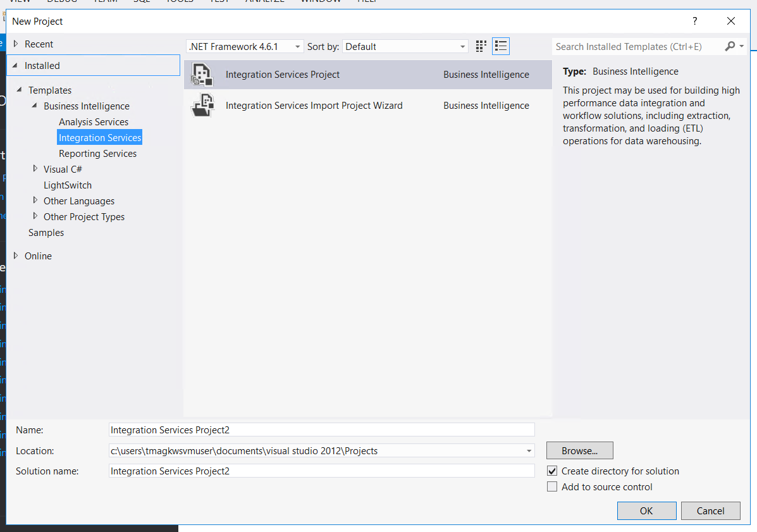
Task: Click Other Languages label
Action: coord(79,201)
